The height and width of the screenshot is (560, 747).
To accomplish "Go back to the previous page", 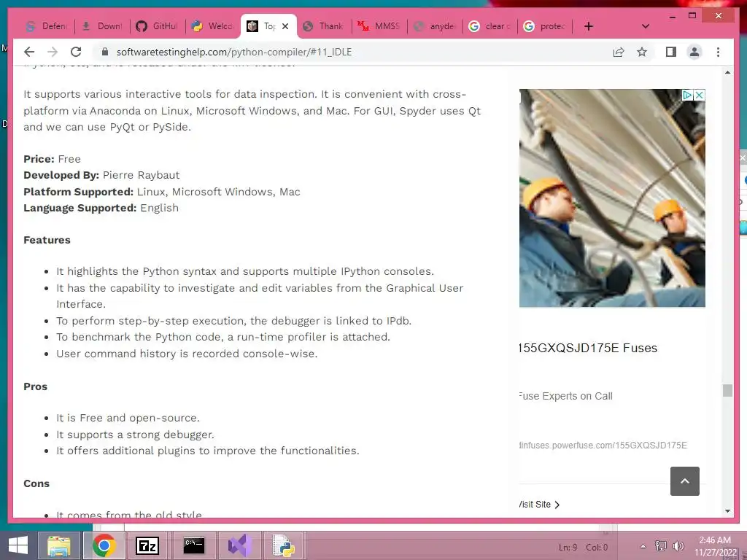I will [x=29, y=52].
